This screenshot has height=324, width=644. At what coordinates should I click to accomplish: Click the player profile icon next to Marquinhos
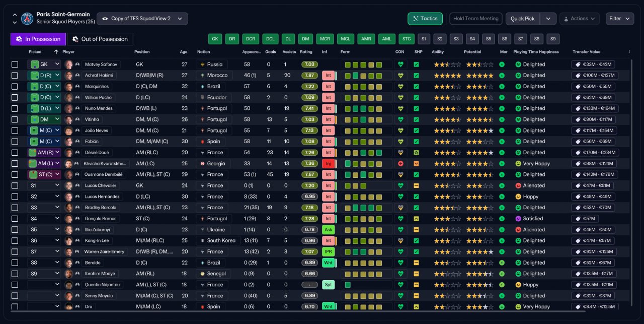pos(77,87)
